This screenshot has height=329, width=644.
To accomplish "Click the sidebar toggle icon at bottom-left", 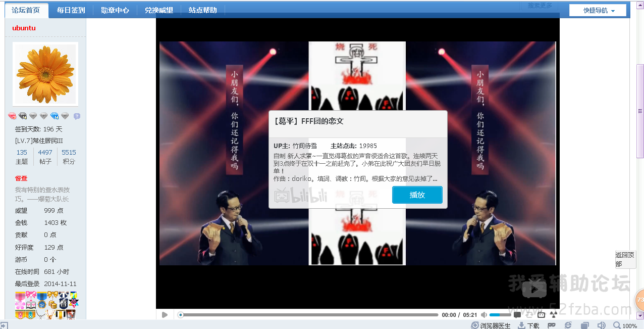I will point(4,325).
